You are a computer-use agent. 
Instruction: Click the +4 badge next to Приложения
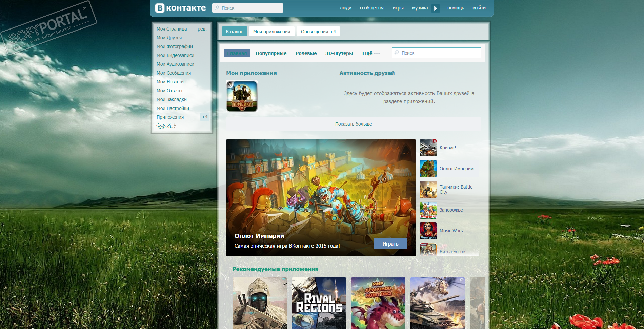click(x=205, y=117)
